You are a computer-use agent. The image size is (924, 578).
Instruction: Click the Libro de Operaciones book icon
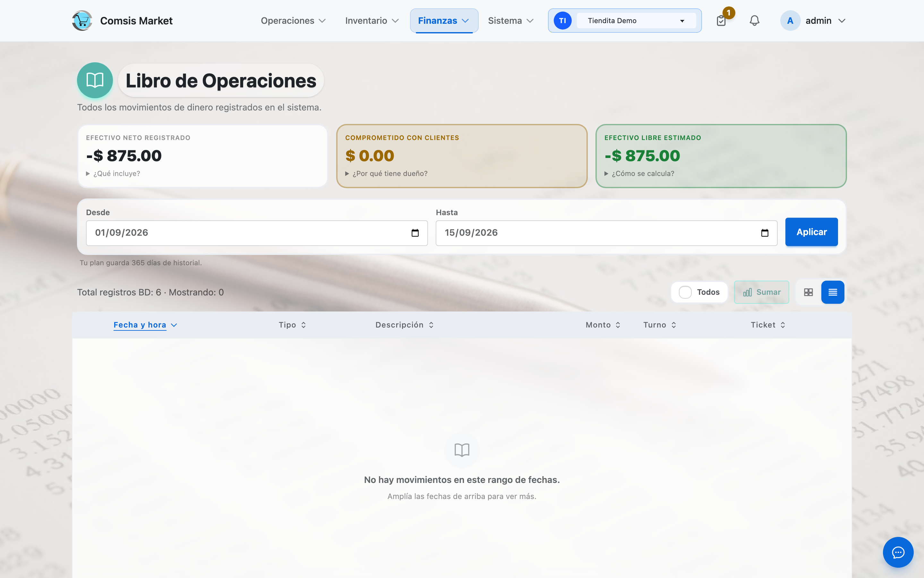(95, 80)
